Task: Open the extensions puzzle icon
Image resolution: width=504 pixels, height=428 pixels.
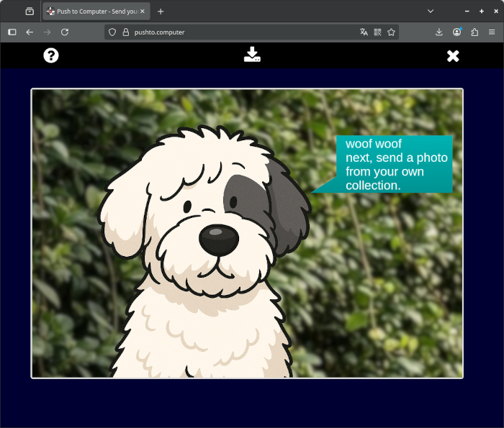Action: pyautogui.click(x=474, y=32)
